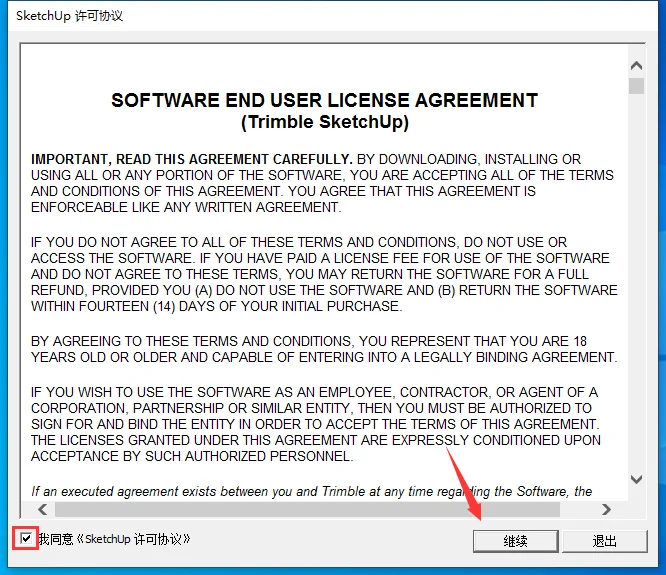Click the heading SOFTWARE END USER LICENSE AGREEMENT

(x=325, y=101)
